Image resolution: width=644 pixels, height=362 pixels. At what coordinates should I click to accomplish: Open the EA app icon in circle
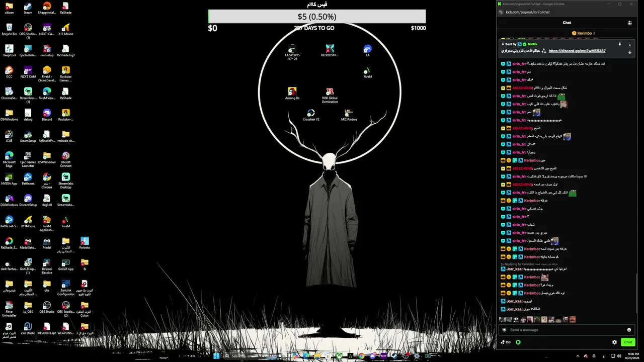tap(368, 51)
